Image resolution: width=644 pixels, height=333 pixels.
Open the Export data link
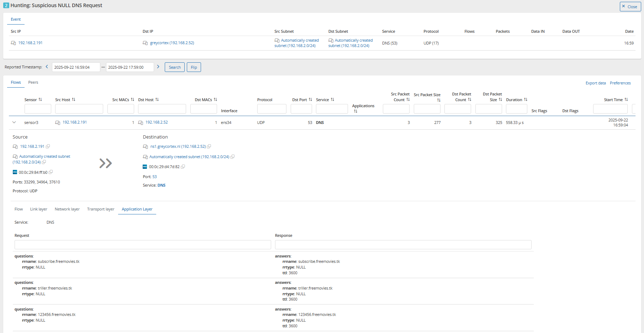tap(596, 83)
